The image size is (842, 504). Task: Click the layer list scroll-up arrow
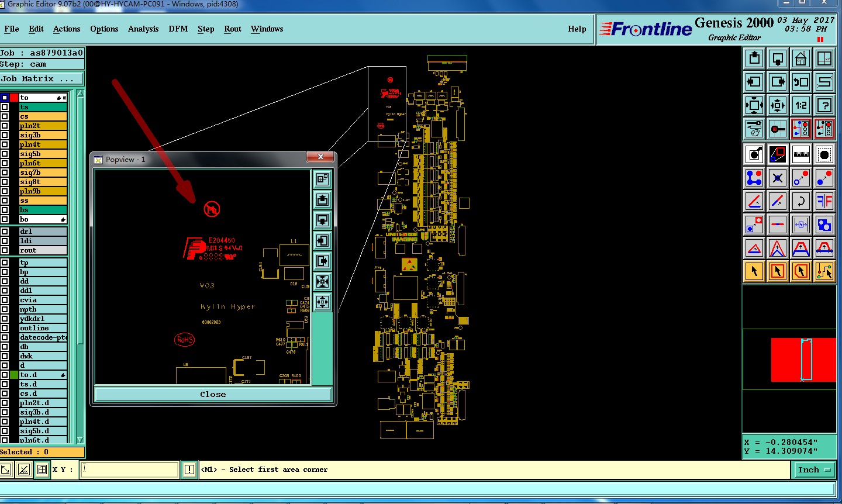pyautogui.click(x=80, y=94)
